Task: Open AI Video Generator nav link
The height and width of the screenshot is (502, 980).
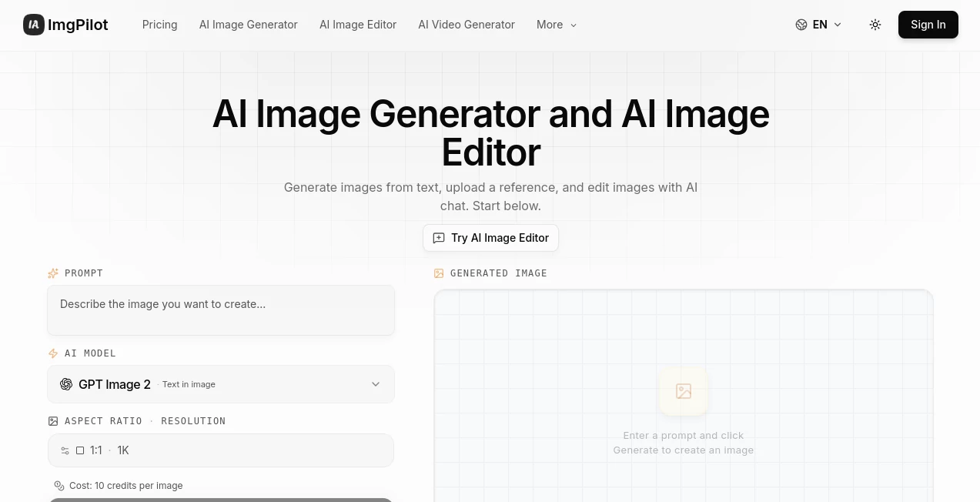Action: pos(467,25)
